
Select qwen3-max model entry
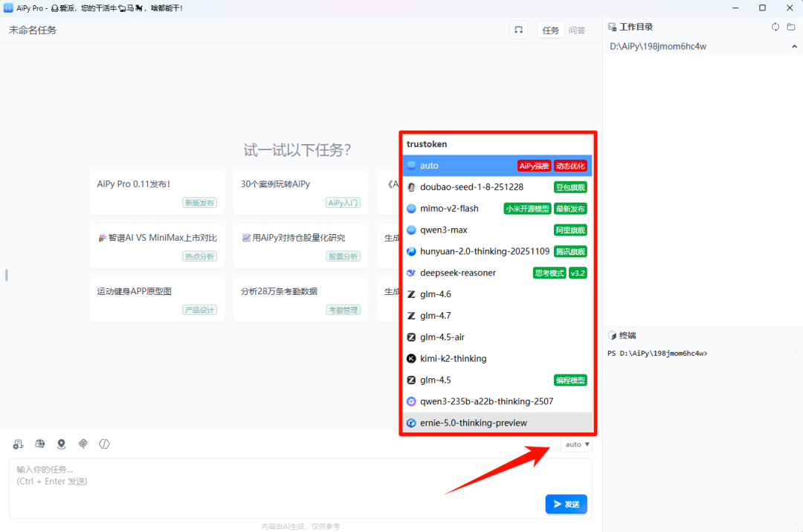click(x=497, y=230)
